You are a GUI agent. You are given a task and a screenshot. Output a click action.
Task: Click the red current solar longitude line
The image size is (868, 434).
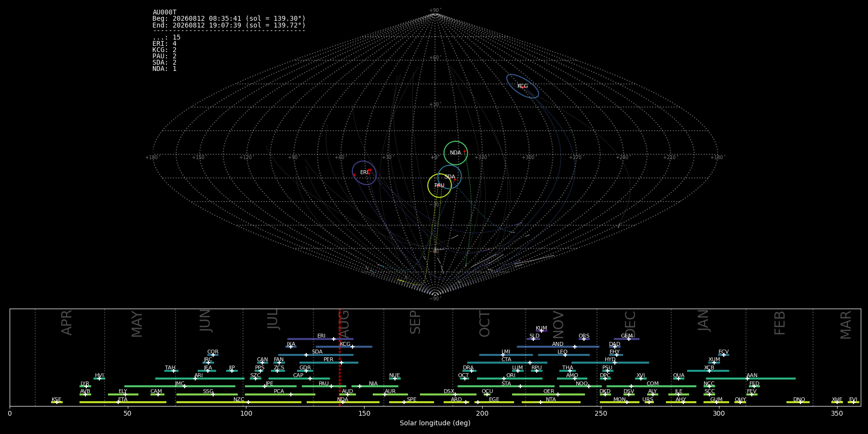tap(339, 357)
